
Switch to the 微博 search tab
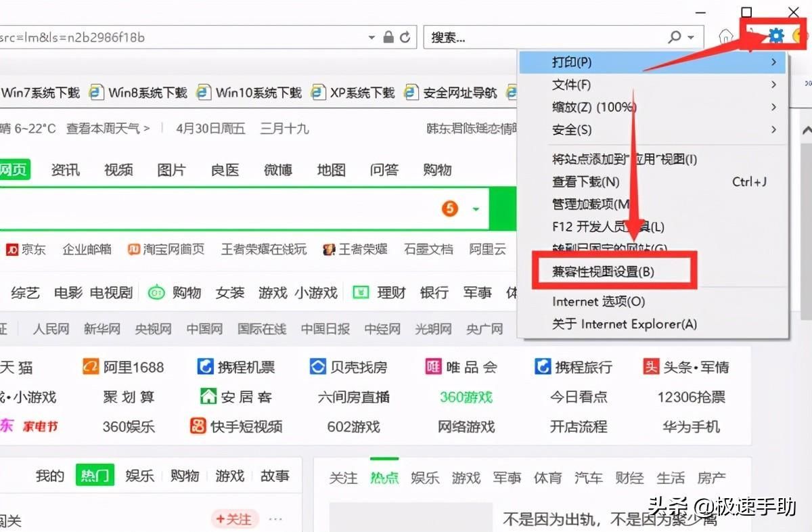coord(277,170)
